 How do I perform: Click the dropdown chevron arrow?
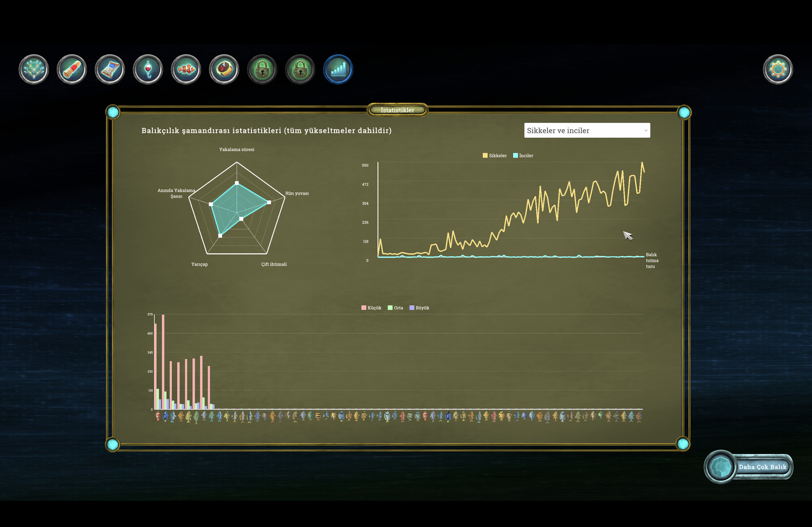[645, 131]
